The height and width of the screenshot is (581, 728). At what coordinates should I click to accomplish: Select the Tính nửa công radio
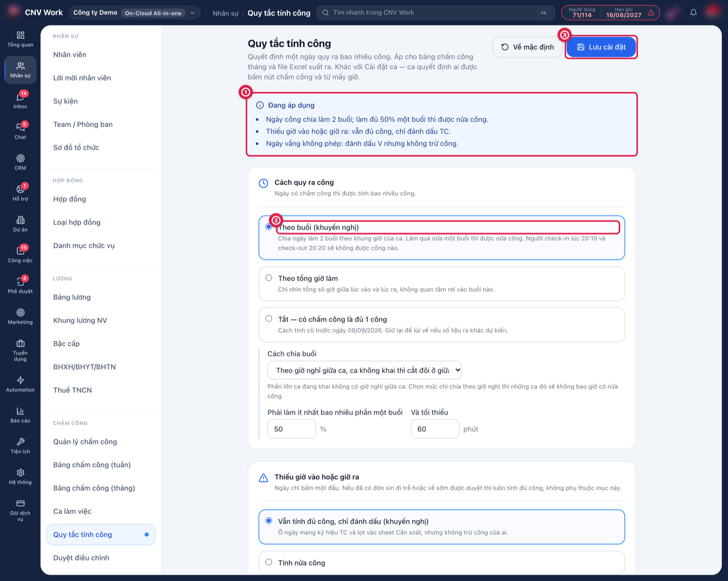pyautogui.click(x=269, y=562)
